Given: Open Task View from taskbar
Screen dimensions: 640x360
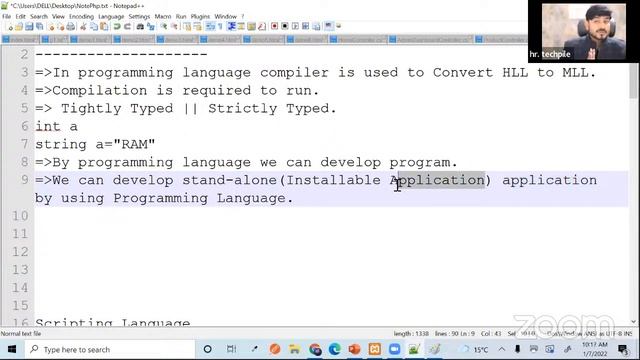Looking at the screenshot, I should pos(231,349).
